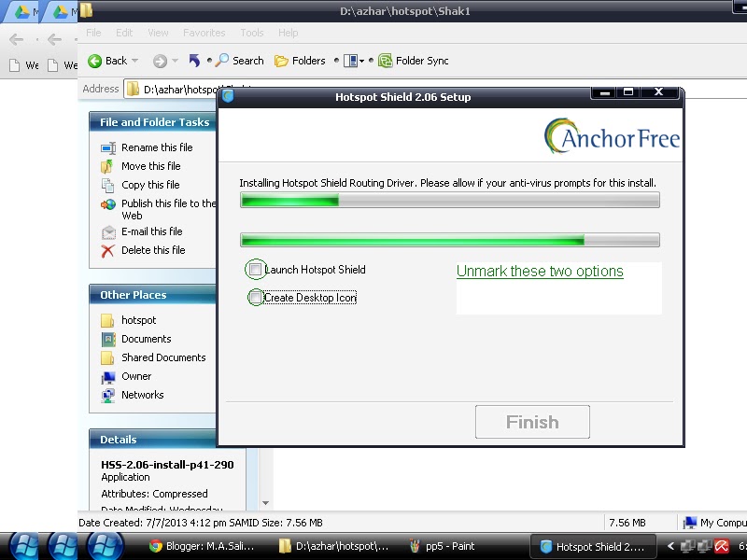Click the Up folder arrow icon
The width and height of the screenshot is (747, 560).
194,61
